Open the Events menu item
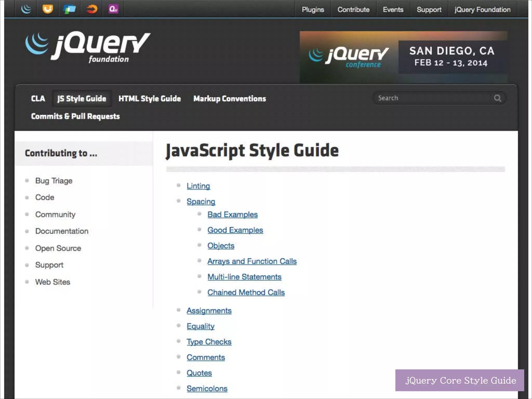This screenshot has width=532, height=399. click(x=393, y=10)
